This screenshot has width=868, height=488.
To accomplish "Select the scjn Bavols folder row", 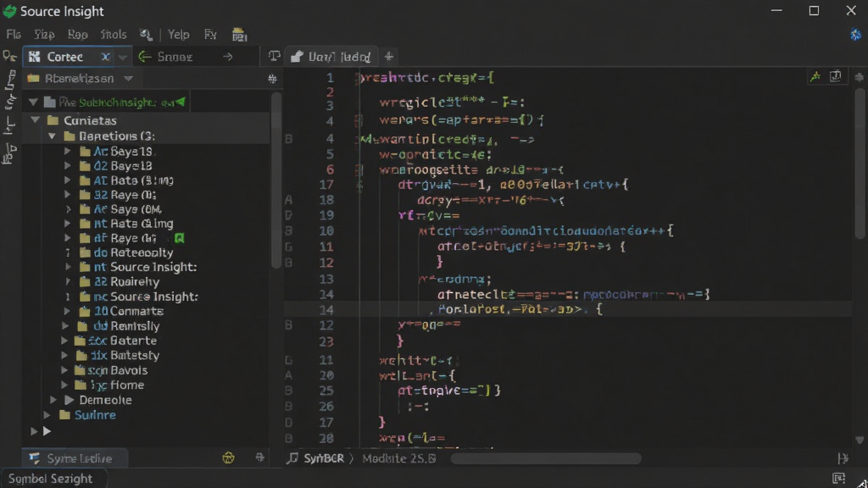I will click(146, 370).
